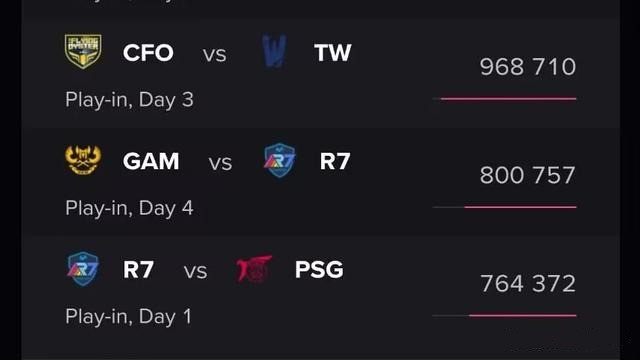
Task: Click the 800 757 viewer count
Action: pyautogui.click(x=528, y=175)
